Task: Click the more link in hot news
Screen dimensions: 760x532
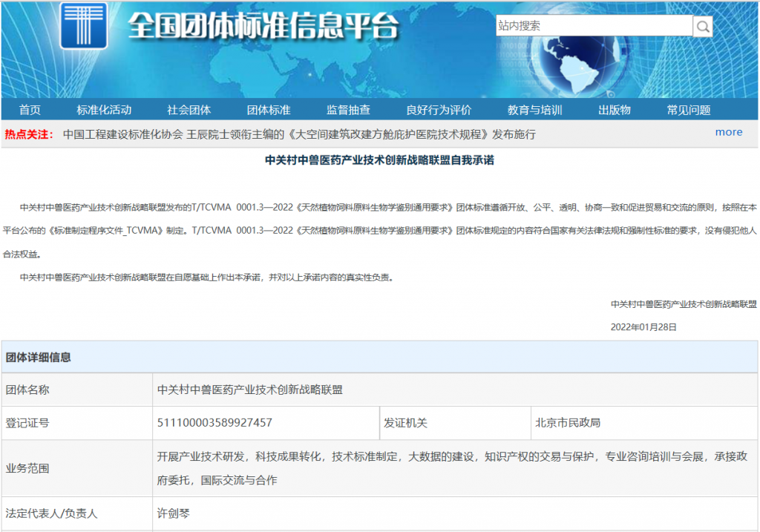Action: [x=729, y=132]
